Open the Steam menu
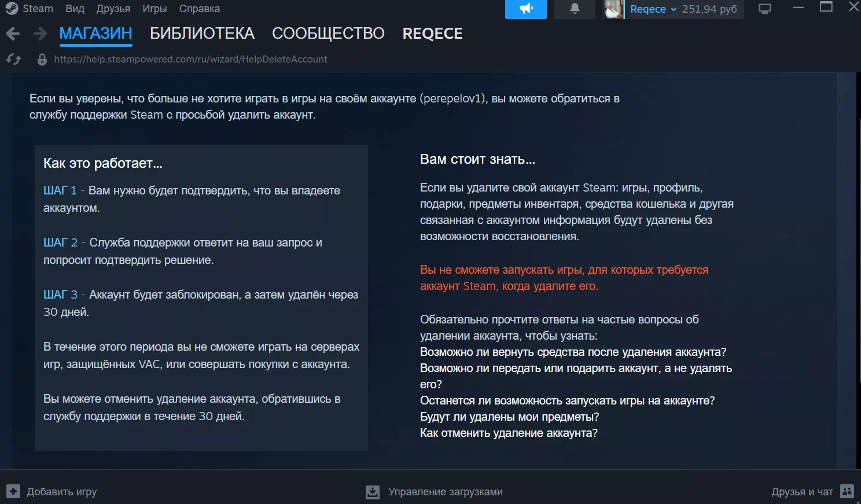Viewport: 861px width, 504px height. click(x=29, y=8)
